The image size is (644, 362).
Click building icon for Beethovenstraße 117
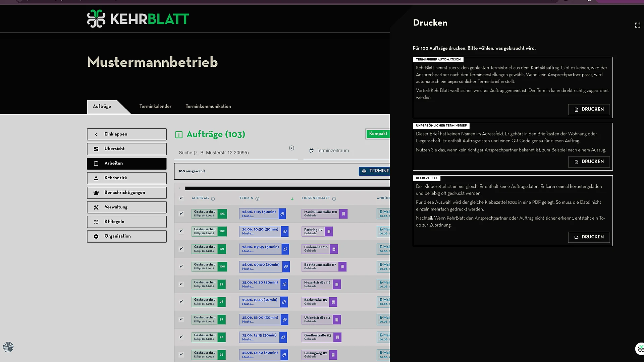[342, 267]
